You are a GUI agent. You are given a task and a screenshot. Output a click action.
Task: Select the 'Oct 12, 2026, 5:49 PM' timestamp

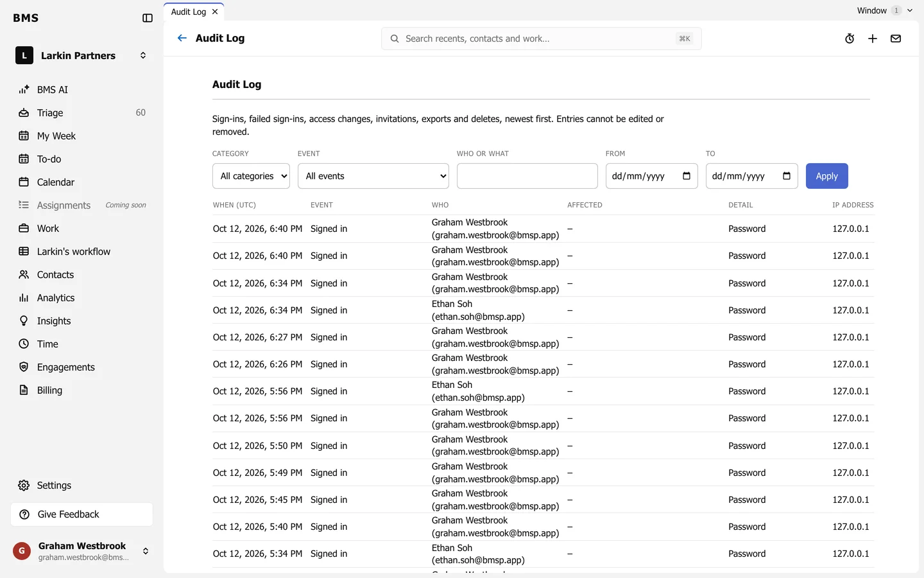coord(257,473)
